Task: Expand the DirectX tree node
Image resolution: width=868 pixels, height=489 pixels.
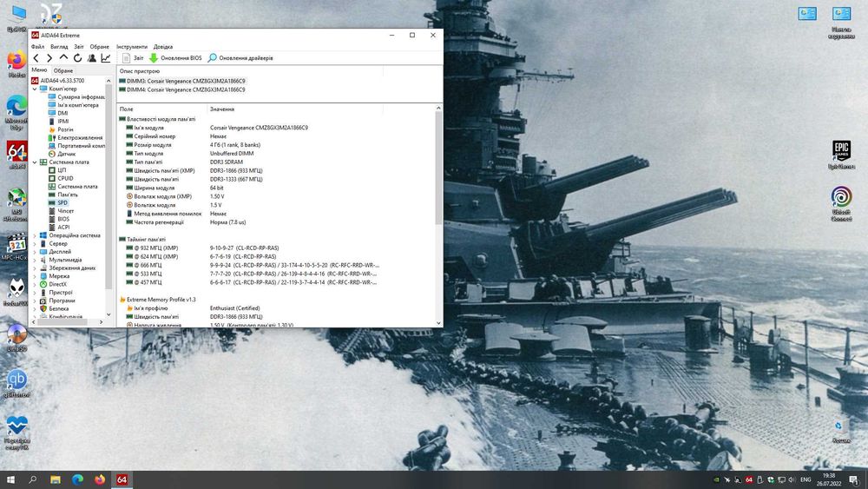Action: pyautogui.click(x=35, y=284)
